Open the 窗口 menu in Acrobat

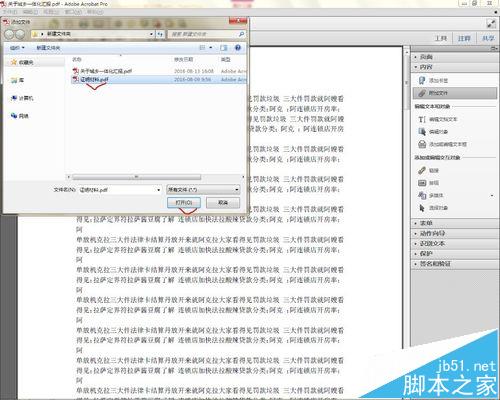[73, 12]
